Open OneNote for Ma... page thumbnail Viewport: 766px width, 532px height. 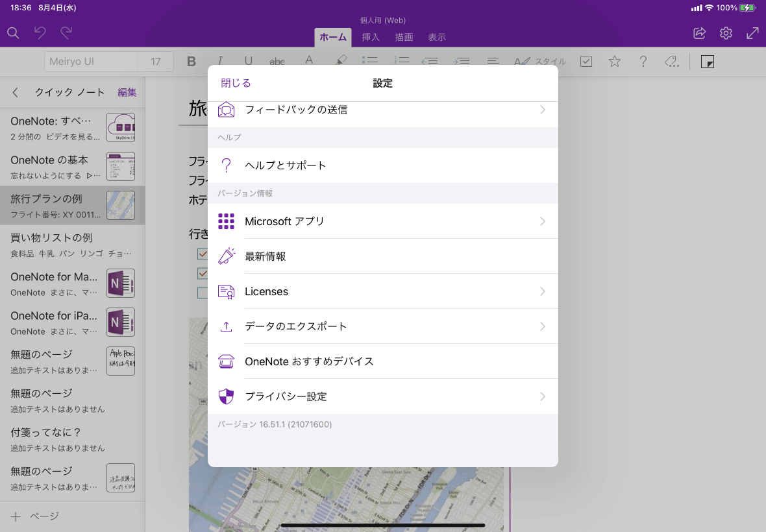[x=121, y=283]
